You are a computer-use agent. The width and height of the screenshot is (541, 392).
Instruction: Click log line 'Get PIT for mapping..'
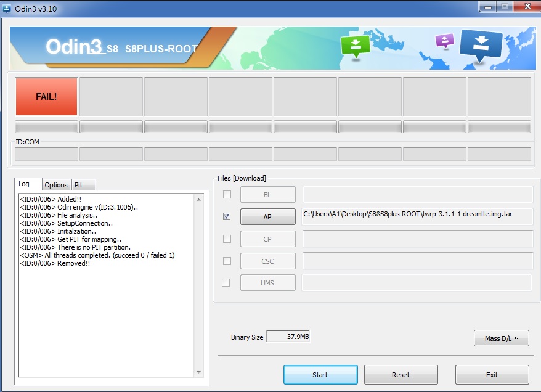pos(71,239)
